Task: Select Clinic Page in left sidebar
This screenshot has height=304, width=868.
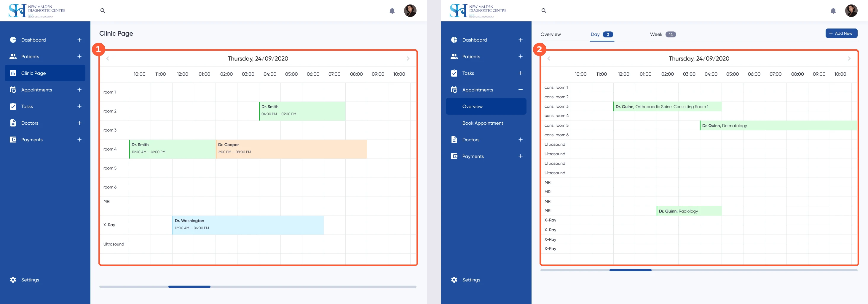Action: point(45,73)
